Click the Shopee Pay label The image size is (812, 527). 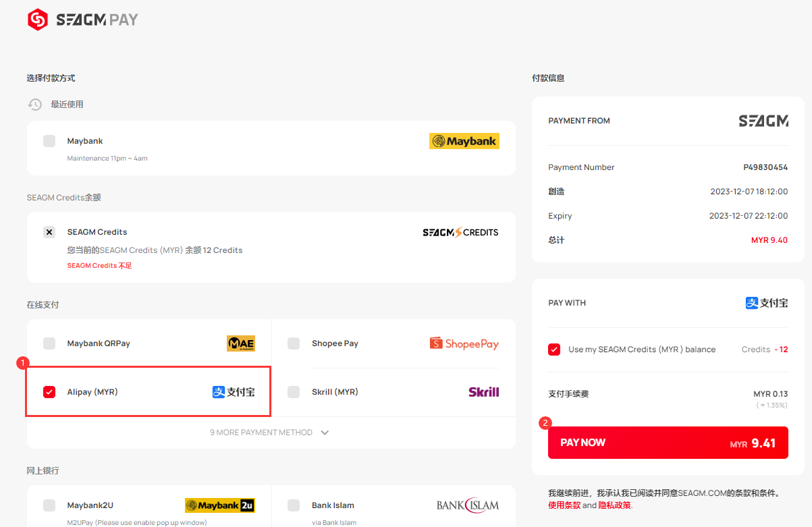tap(335, 343)
